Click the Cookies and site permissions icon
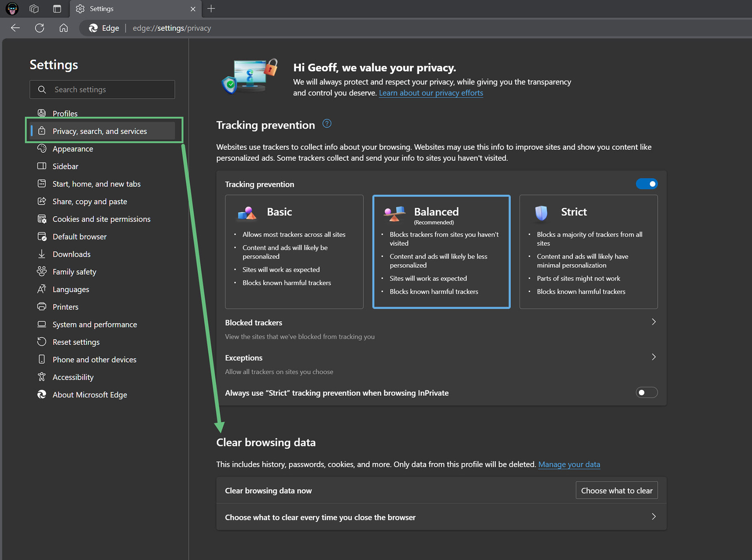This screenshot has height=560, width=752. (42, 219)
